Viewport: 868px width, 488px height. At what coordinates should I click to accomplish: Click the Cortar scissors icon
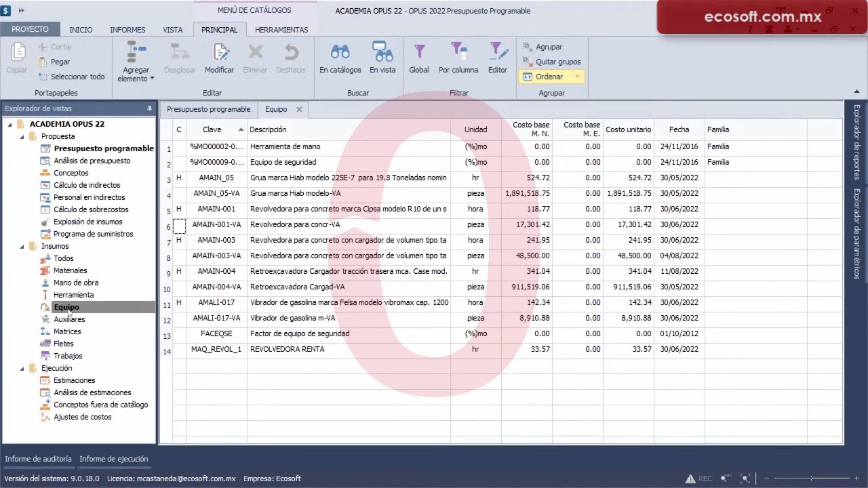[x=43, y=47]
